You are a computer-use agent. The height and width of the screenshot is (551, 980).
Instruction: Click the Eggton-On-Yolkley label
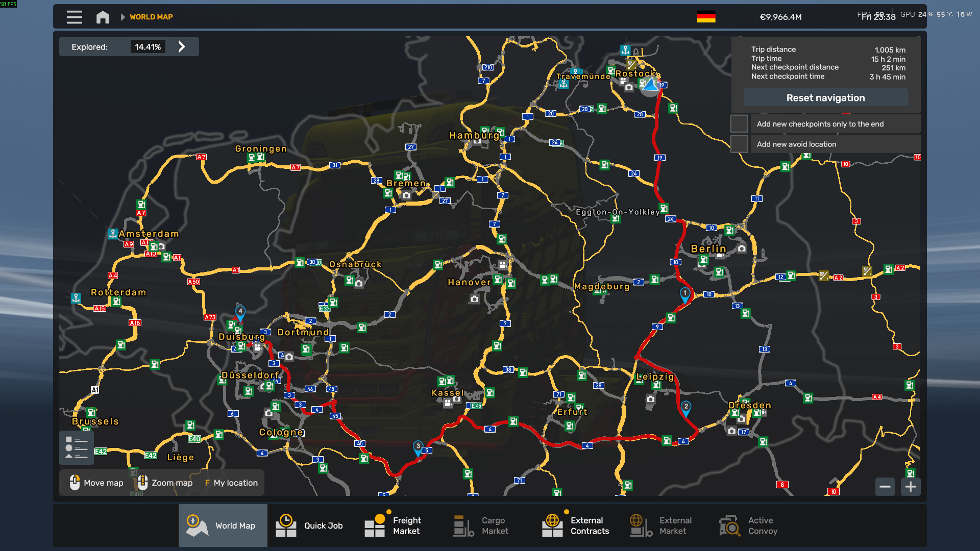(x=618, y=212)
